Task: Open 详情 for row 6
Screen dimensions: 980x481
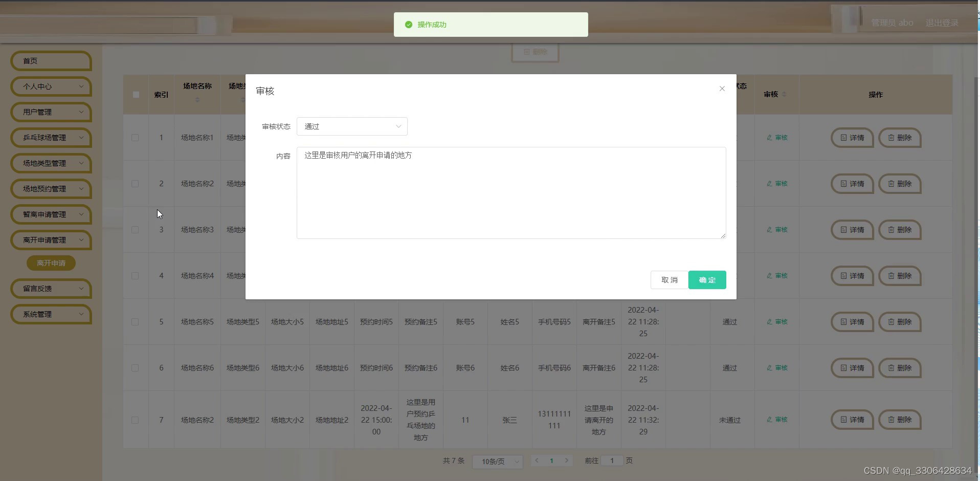Action: point(852,368)
